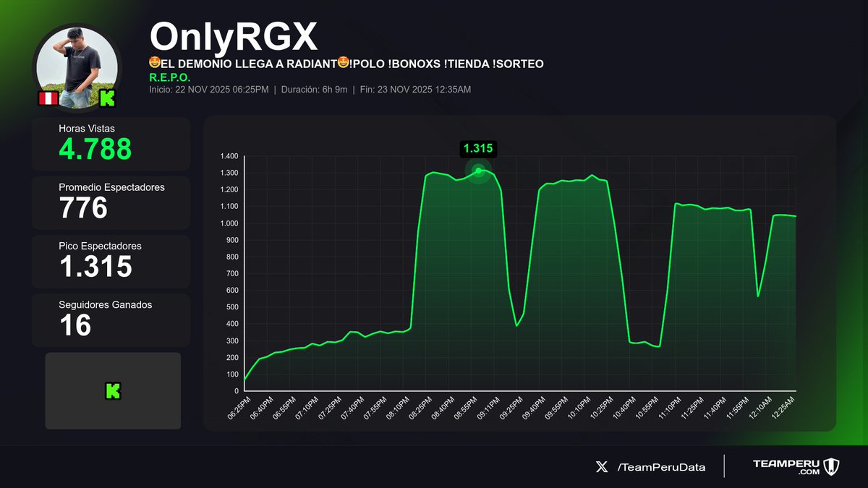This screenshot has width=868, height=488.
Task: Click the 16 followers gained value
Action: [75, 326]
